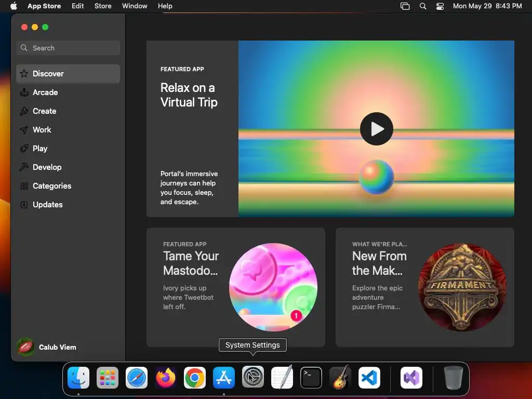Select Arcade in the sidebar

click(x=68, y=92)
